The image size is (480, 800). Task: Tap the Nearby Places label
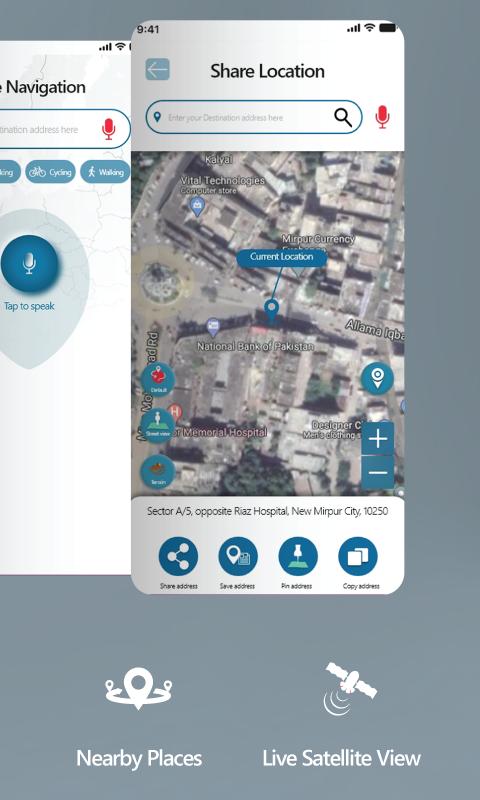coord(139,759)
